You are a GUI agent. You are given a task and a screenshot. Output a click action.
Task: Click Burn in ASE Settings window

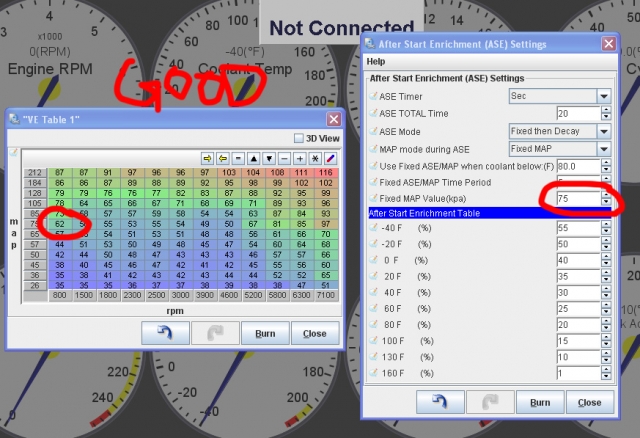540,402
